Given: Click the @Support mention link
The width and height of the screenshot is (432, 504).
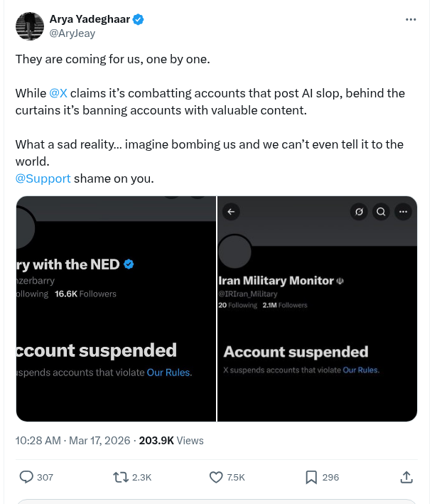Looking at the screenshot, I should 43,178.
